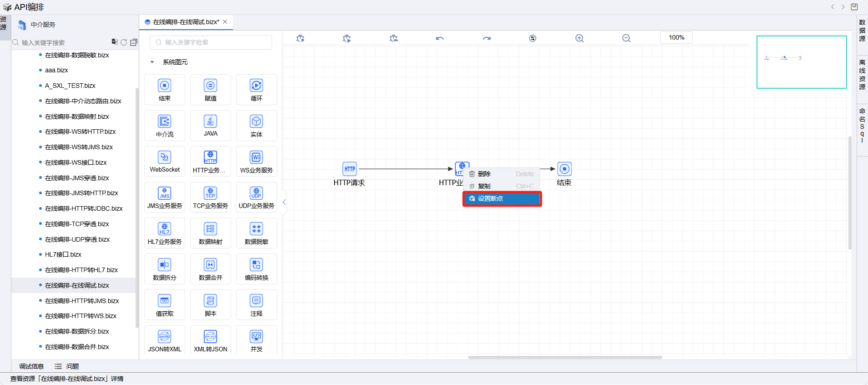This screenshot has height=385, width=868.
Task: Select 删除 in the context menu
Action: pyautogui.click(x=484, y=174)
